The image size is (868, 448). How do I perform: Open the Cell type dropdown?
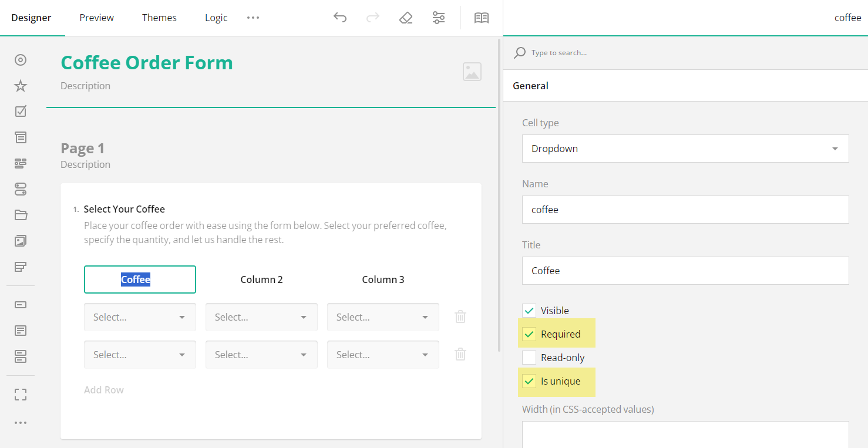pyautogui.click(x=685, y=149)
